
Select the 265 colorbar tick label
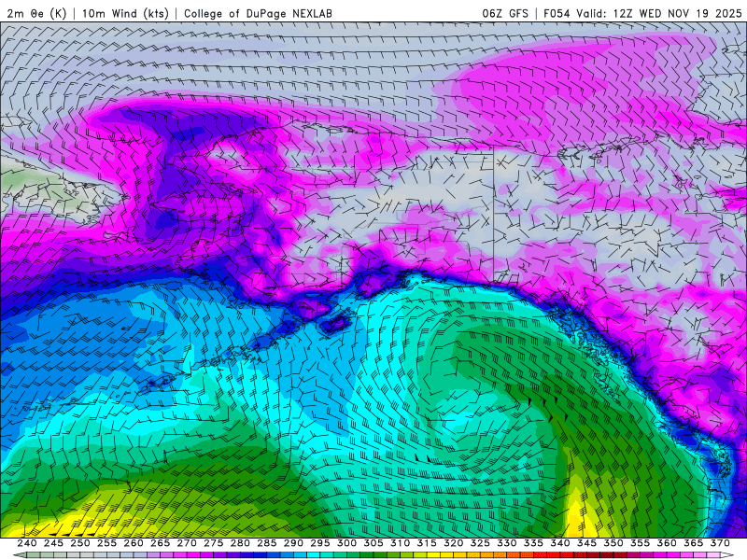(x=160, y=543)
